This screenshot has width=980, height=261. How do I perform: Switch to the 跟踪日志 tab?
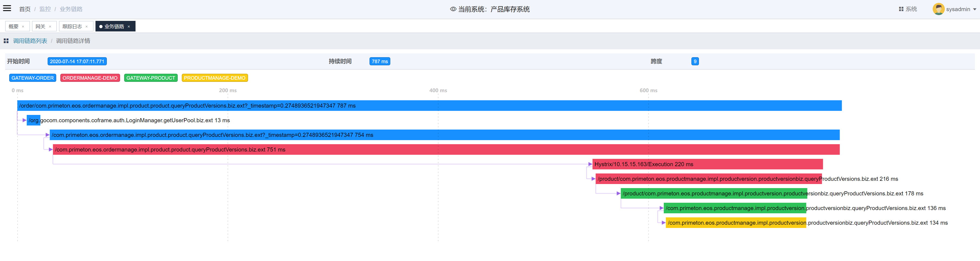72,27
